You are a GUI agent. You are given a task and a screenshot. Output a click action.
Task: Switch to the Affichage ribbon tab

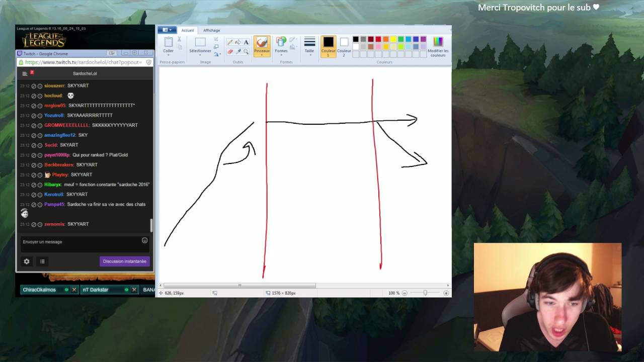click(x=211, y=30)
